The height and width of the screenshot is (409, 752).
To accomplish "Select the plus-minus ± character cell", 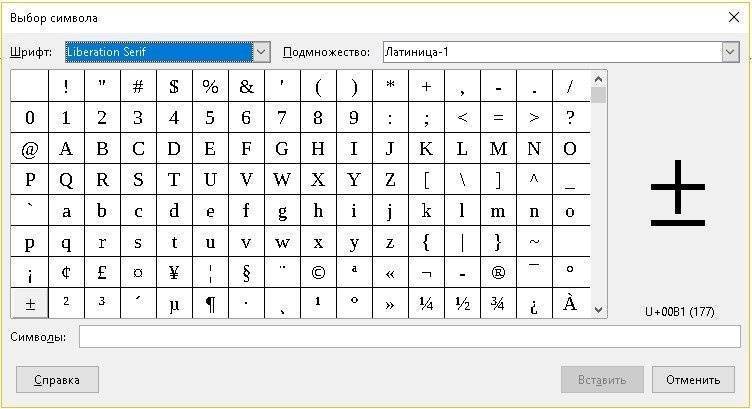I will [x=30, y=304].
